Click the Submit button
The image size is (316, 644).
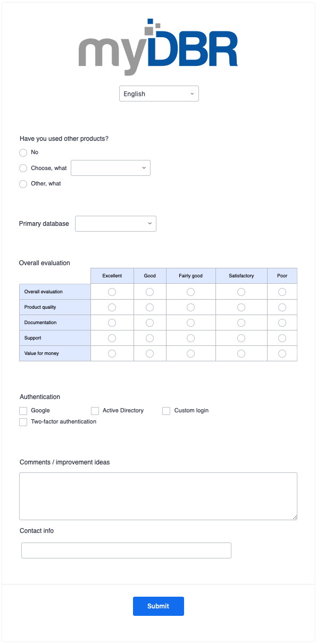pyautogui.click(x=159, y=606)
